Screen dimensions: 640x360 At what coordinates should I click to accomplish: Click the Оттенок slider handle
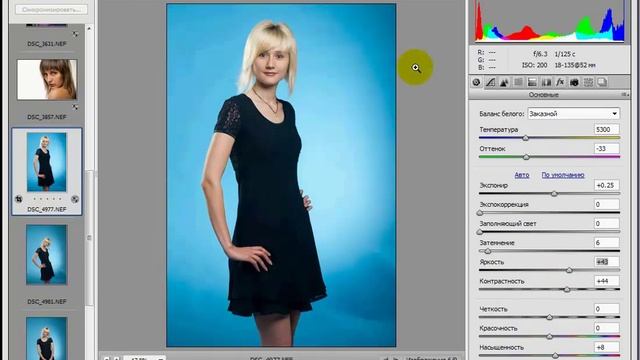click(526, 157)
